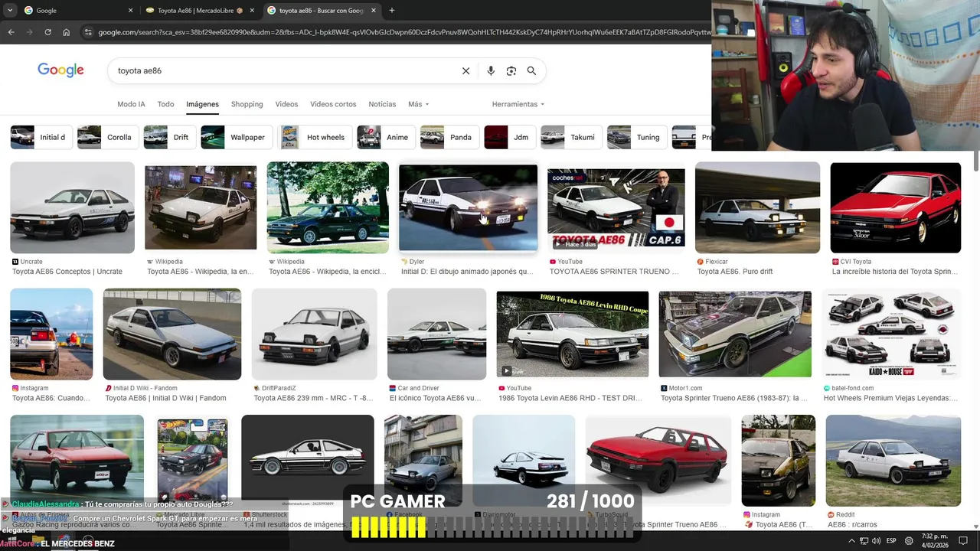Image resolution: width=980 pixels, height=551 pixels.
Task: Start voice search with microphone icon
Action: click(491, 70)
